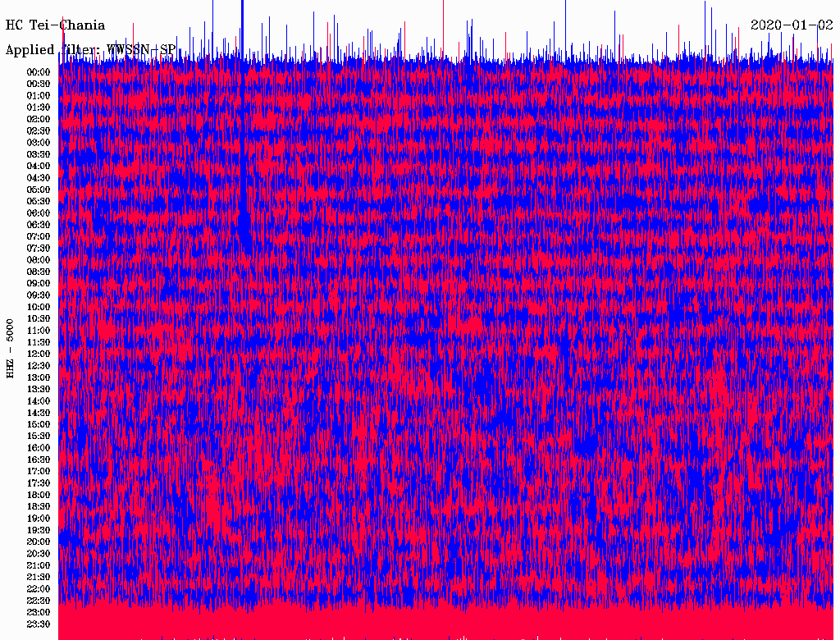This screenshot has width=840, height=640.
Task: Select the 12:00 time label
Action: point(39,354)
